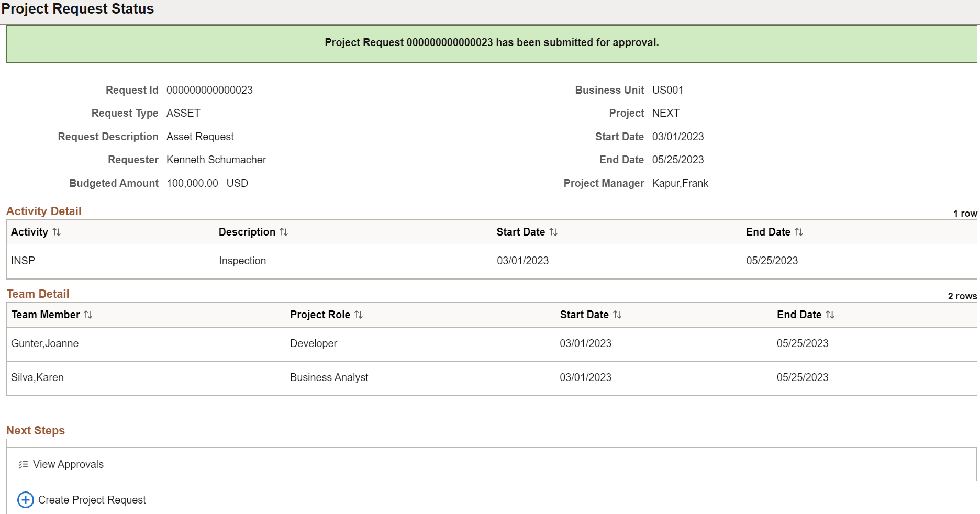Click the '1 row' count label
This screenshot has height=514, width=980.
point(964,213)
